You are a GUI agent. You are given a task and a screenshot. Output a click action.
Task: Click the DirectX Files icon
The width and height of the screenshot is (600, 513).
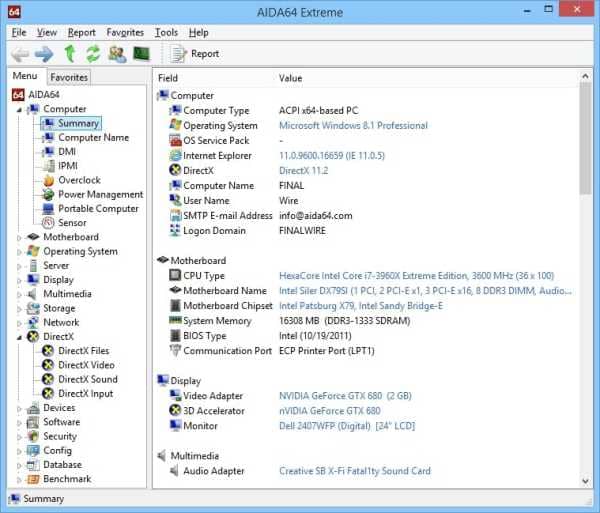pos(48,350)
